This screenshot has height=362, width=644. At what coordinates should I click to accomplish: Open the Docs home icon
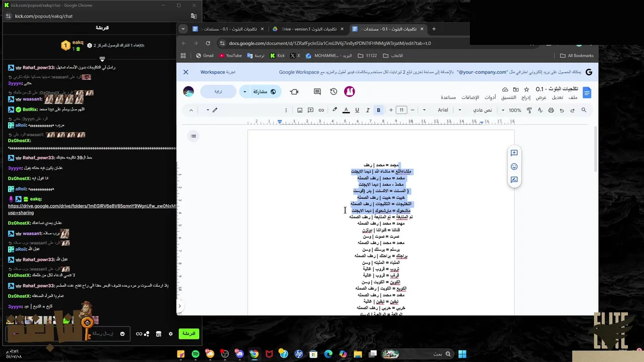point(587,93)
